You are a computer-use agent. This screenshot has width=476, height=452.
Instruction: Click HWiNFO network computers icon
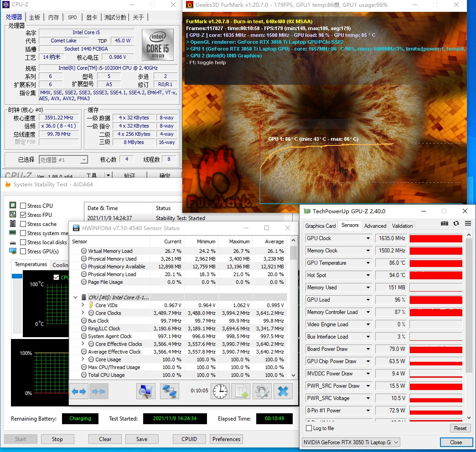pos(170,391)
